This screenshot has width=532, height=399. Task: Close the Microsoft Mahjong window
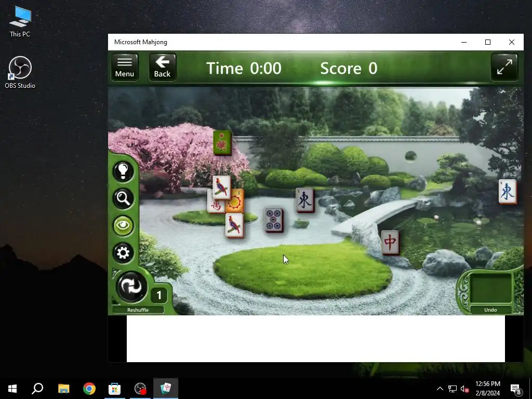tap(512, 42)
